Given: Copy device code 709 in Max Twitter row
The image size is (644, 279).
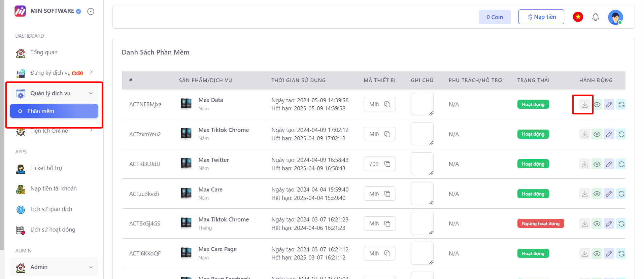Looking at the screenshot, I should [x=387, y=164].
